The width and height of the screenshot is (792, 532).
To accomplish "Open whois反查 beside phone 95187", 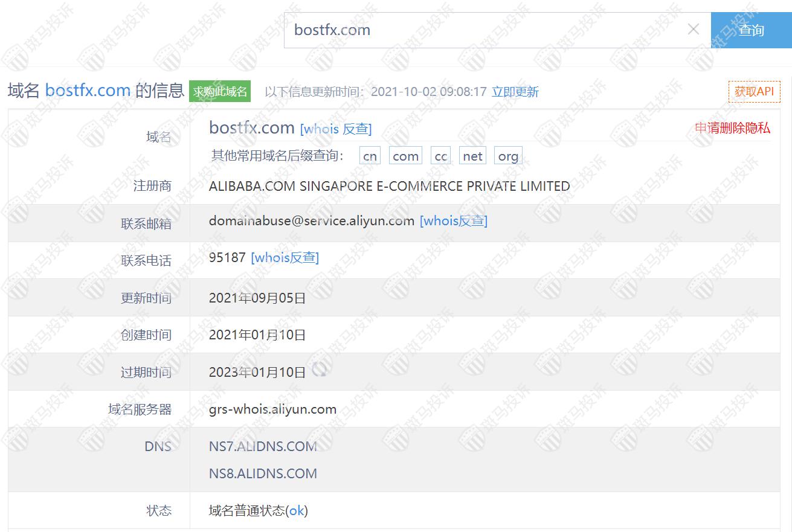I will [285, 258].
